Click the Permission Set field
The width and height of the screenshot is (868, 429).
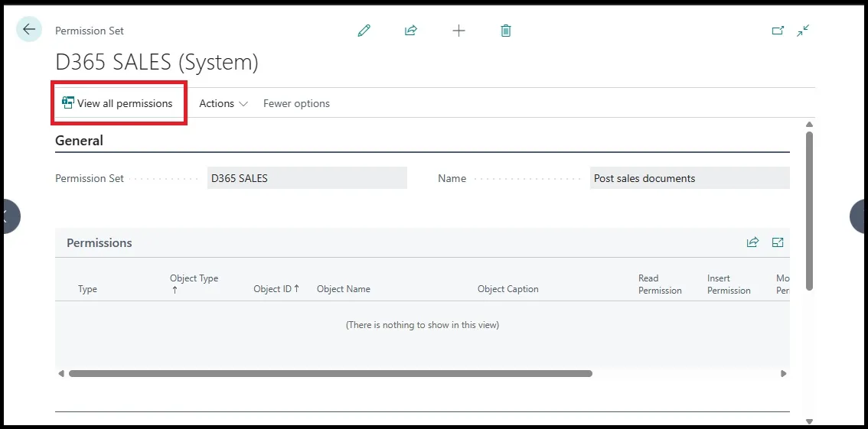click(307, 178)
